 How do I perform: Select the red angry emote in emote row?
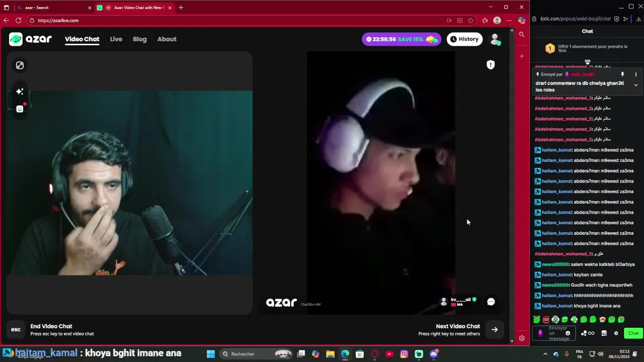click(546, 319)
